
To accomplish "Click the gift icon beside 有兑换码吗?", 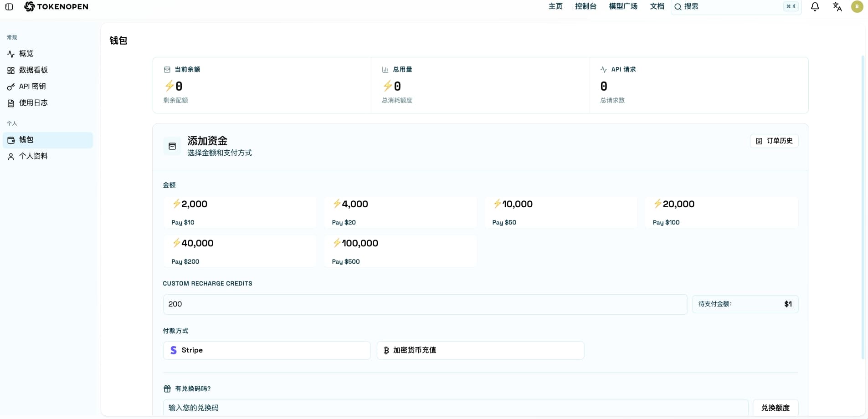I will 167,388.
